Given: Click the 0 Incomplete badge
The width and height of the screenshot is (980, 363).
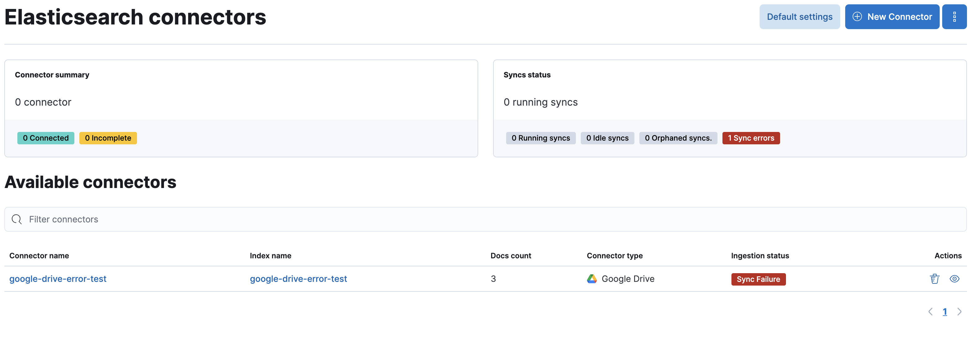Looking at the screenshot, I should (x=108, y=138).
